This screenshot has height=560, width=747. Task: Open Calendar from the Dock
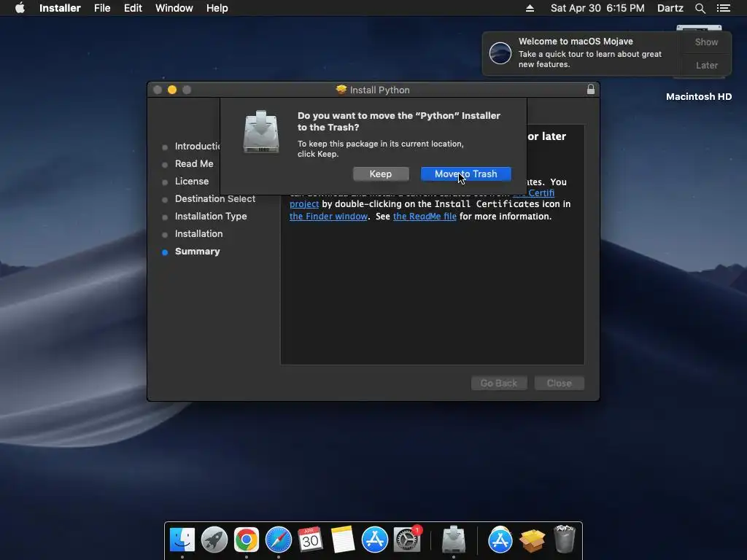pos(310,540)
